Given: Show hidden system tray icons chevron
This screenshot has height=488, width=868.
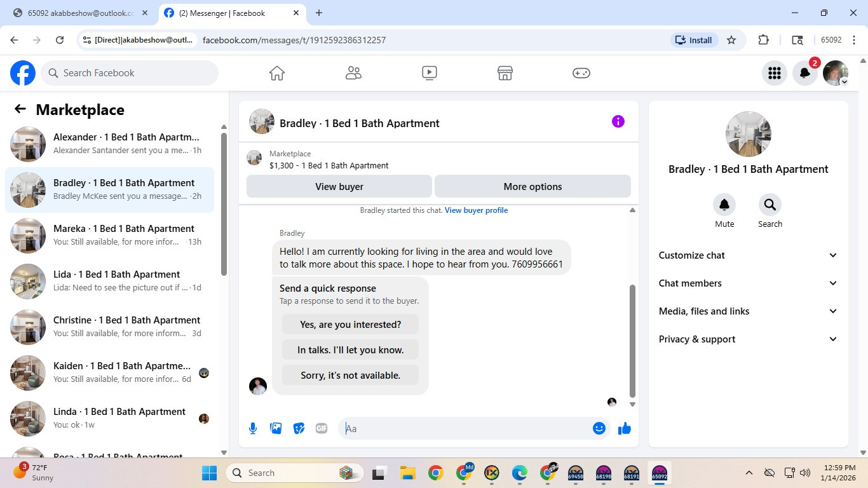Looking at the screenshot, I should coord(749,473).
